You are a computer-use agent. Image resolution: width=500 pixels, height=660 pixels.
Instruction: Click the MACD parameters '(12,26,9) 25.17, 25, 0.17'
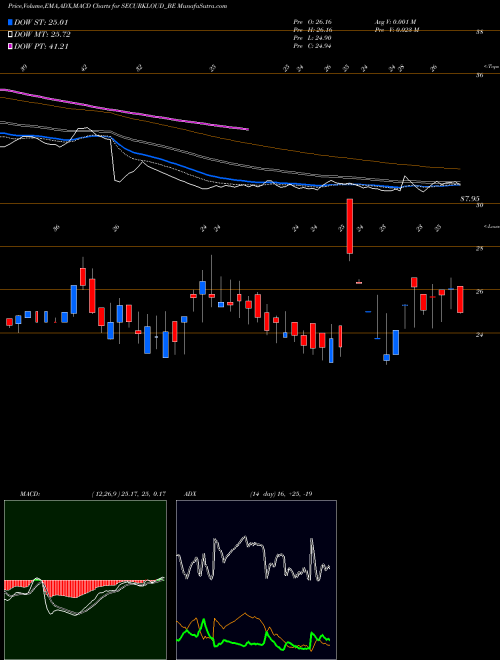click(x=128, y=494)
